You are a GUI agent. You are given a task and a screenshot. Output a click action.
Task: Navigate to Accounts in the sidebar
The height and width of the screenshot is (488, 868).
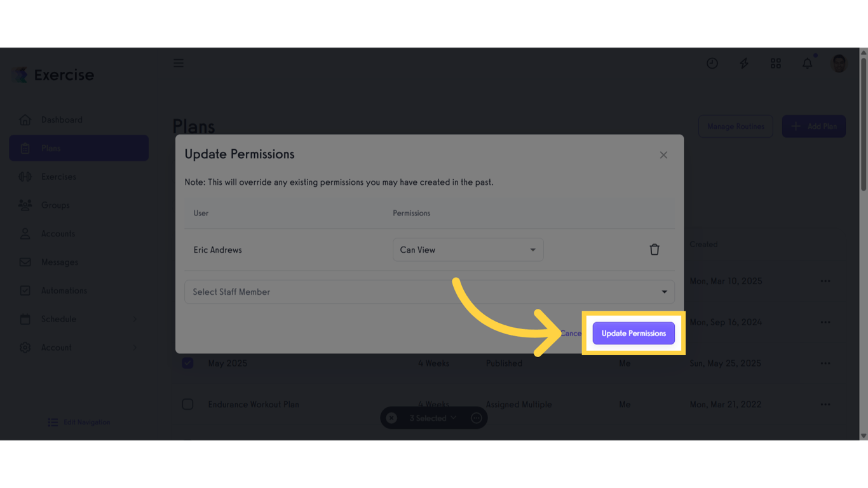[58, 233]
